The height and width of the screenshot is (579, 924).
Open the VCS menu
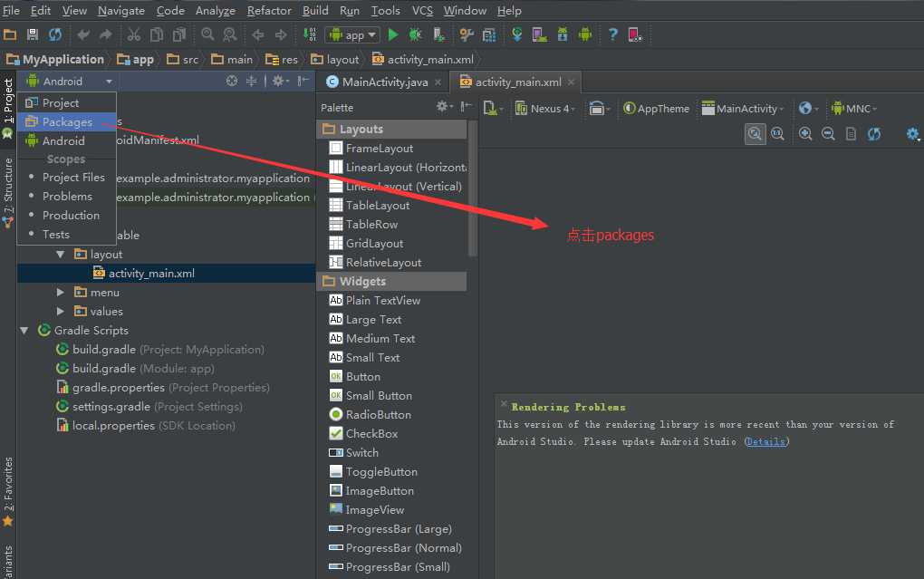click(x=422, y=11)
